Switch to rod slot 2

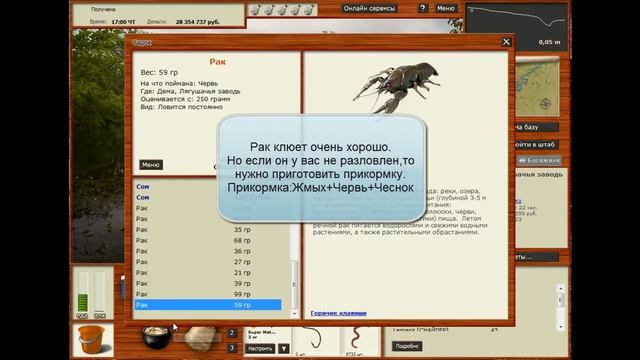coord(232,333)
